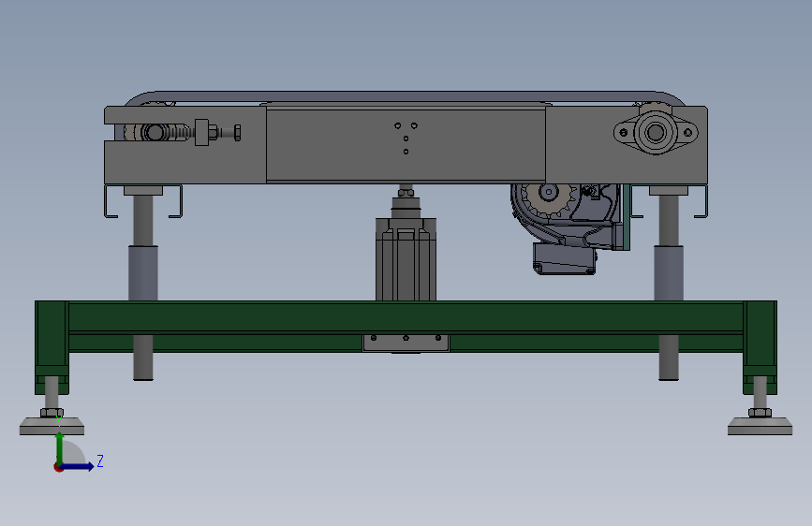Click the red origin ball of the triad
This screenshot has height=526, width=812.
coord(58,467)
